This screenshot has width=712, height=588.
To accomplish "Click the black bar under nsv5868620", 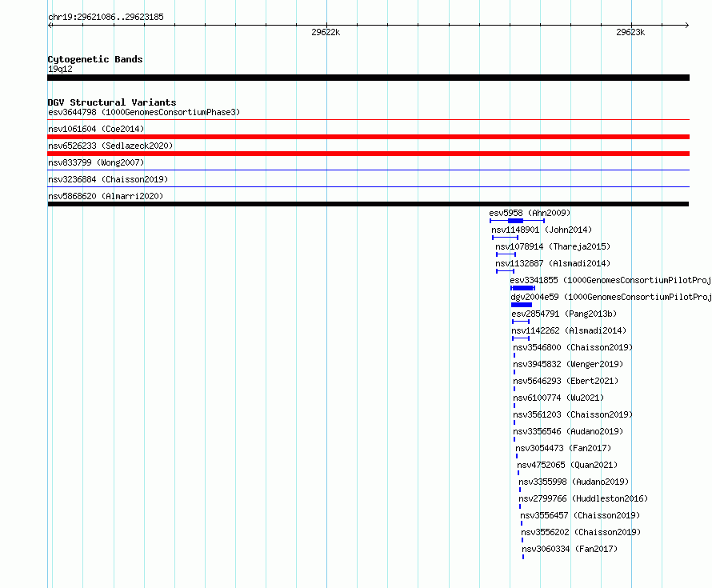I will (x=368, y=204).
